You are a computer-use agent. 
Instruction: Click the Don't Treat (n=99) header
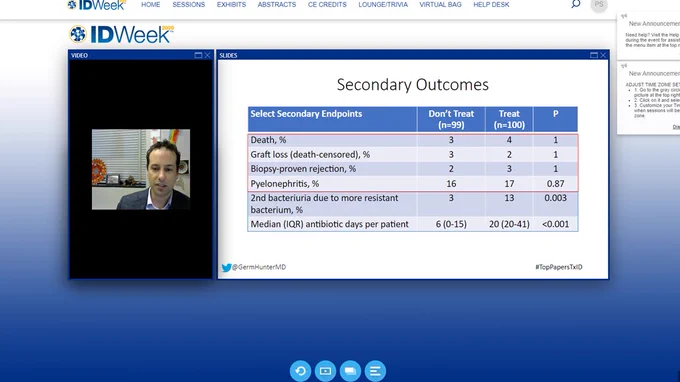(x=451, y=119)
